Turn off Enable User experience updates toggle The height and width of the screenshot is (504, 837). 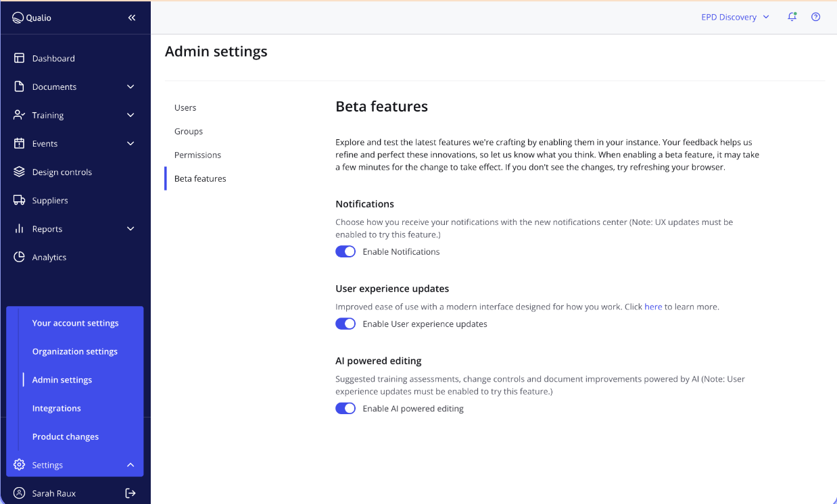[345, 324]
